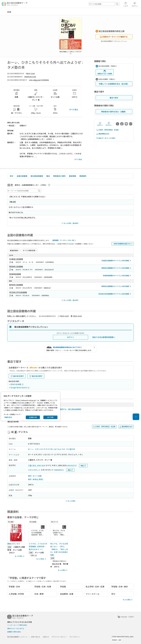Click 必要最小限 cookie button
The width and height of the screenshot is (141, 644).
point(33,417)
